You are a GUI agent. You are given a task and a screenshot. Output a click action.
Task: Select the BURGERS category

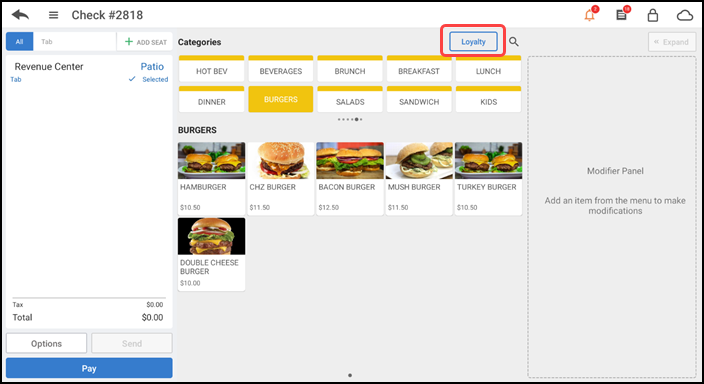click(281, 99)
